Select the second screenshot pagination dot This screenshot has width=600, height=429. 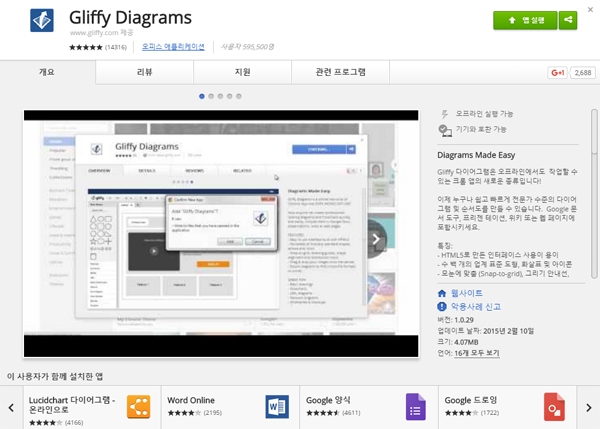pyautogui.click(x=211, y=96)
